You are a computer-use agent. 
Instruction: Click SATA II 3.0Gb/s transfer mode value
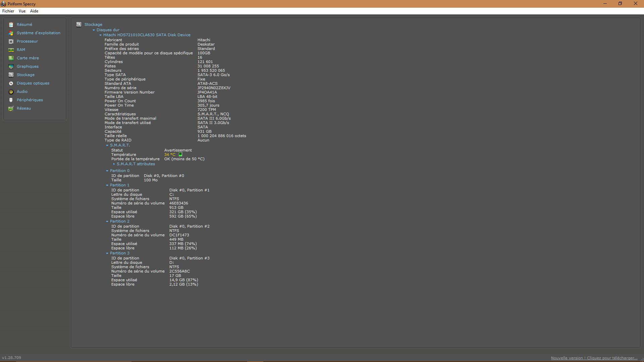213,123
